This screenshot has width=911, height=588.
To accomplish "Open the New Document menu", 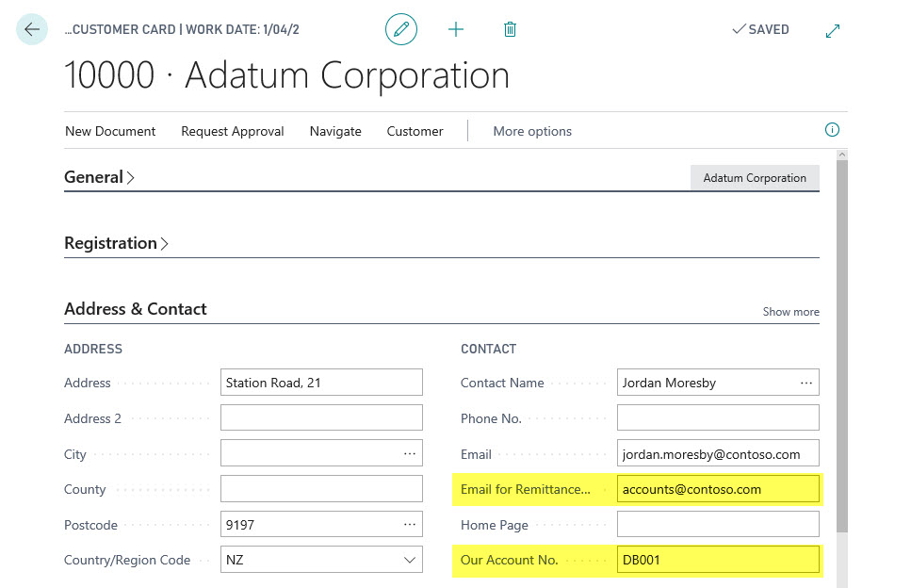I will click(110, 131).
